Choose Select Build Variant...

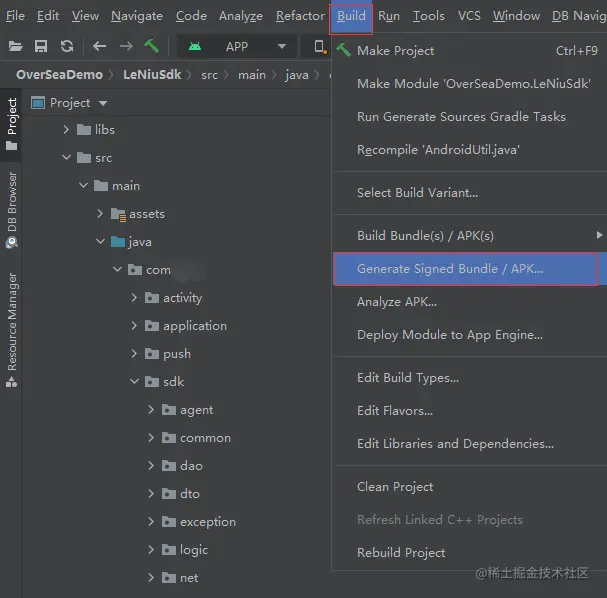pos(470,192)
